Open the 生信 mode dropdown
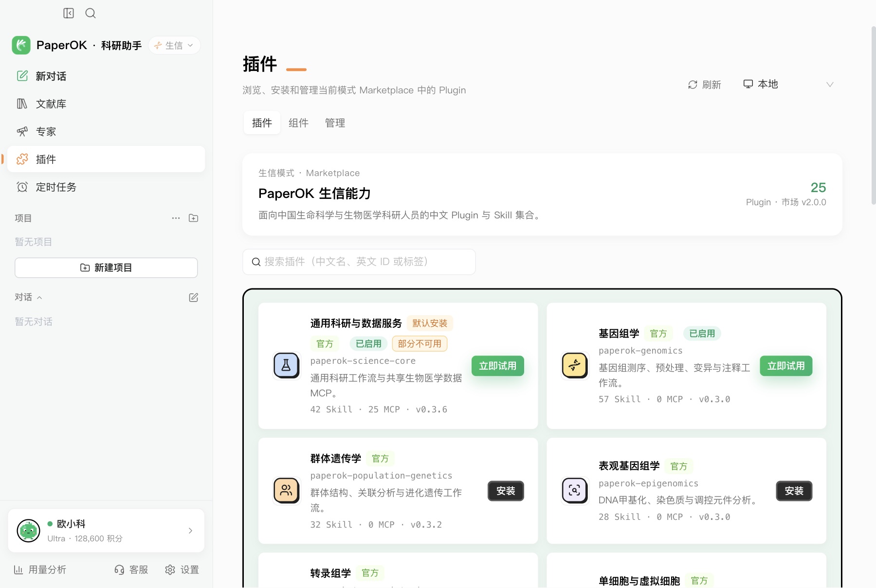 (174, 45)
